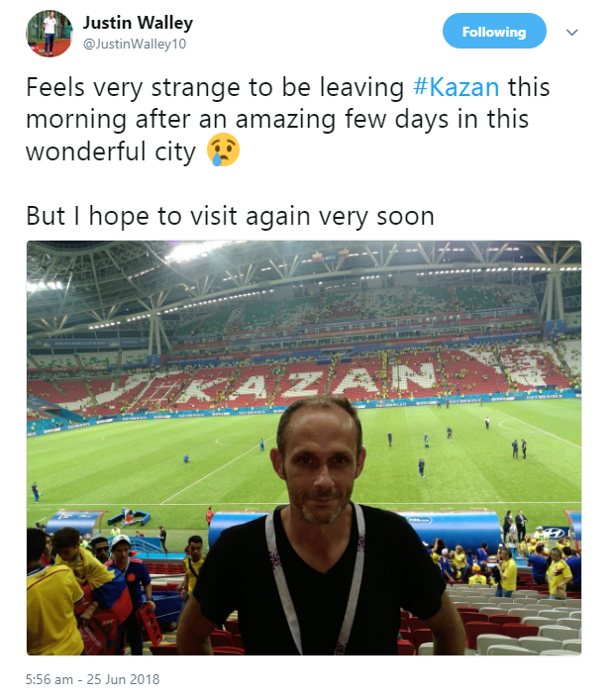Screen dimensions: 615x700
Task: Click the word "wonderful city" in tweet
Action: [111, 151]
